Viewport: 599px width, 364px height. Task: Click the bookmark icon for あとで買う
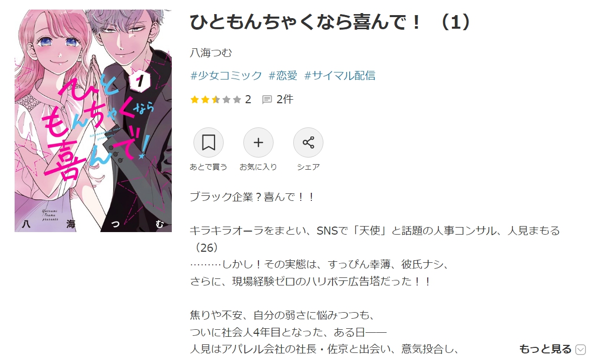click(208, 142)
